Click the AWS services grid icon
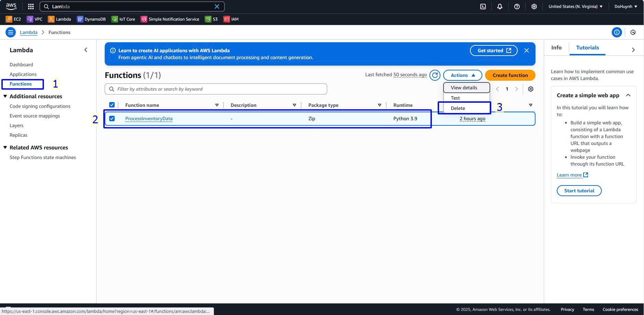Screen dimensions: 644x315 31,7
